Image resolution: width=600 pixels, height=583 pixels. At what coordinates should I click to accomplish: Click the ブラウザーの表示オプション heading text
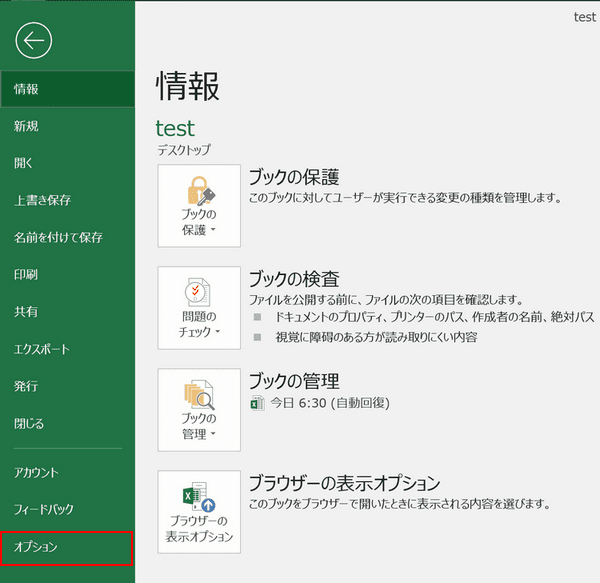coord(344,483)
